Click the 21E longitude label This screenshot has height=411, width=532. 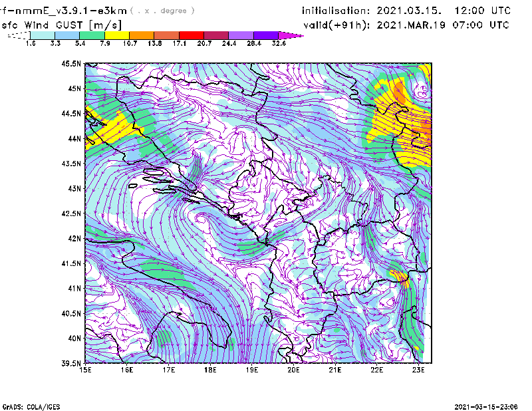click(x=335, y=370)
